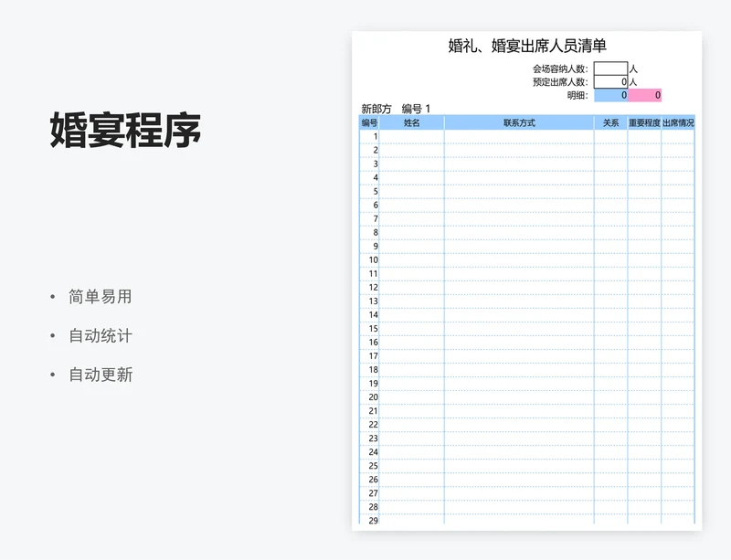
Task: Click row number 10 in the table
Action: pyautogui.click(x=374, y=259)
